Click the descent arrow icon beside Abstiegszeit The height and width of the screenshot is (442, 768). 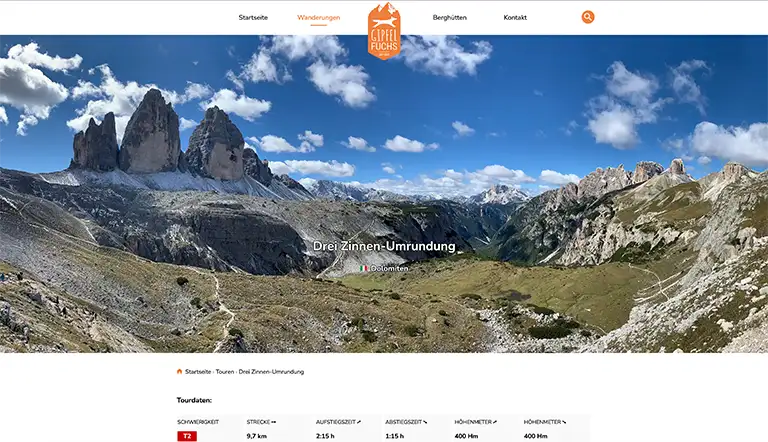coord(424,422)
